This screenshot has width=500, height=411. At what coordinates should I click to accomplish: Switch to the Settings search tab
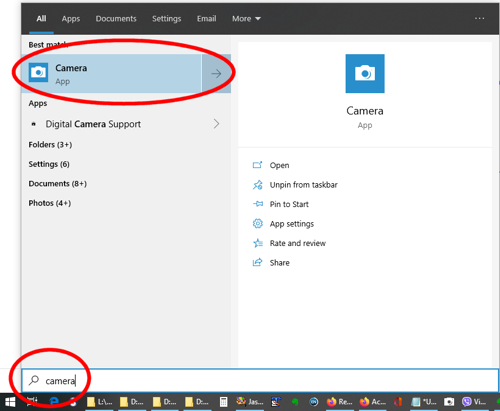coord(167,19)
